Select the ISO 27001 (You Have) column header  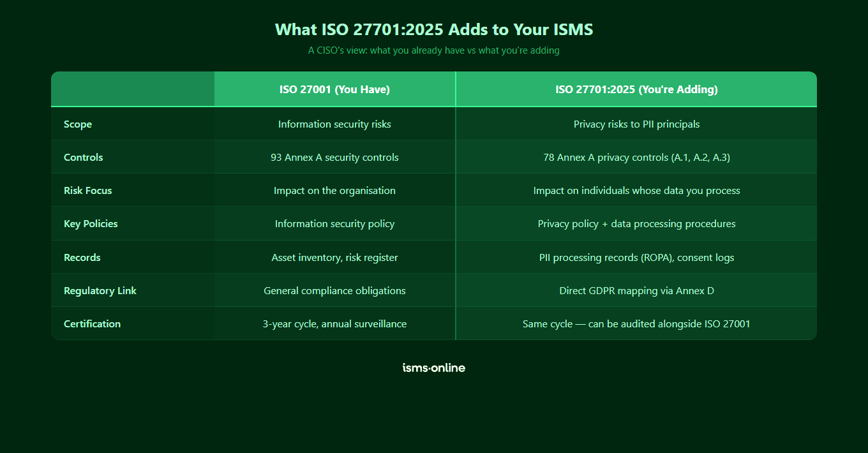(x=334, y=89)
